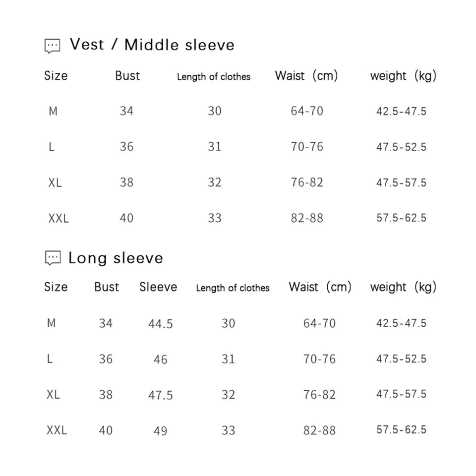Select the Vest / Middle sleeve heading
This screenshot has width=476, height=476.
point(152,45)
